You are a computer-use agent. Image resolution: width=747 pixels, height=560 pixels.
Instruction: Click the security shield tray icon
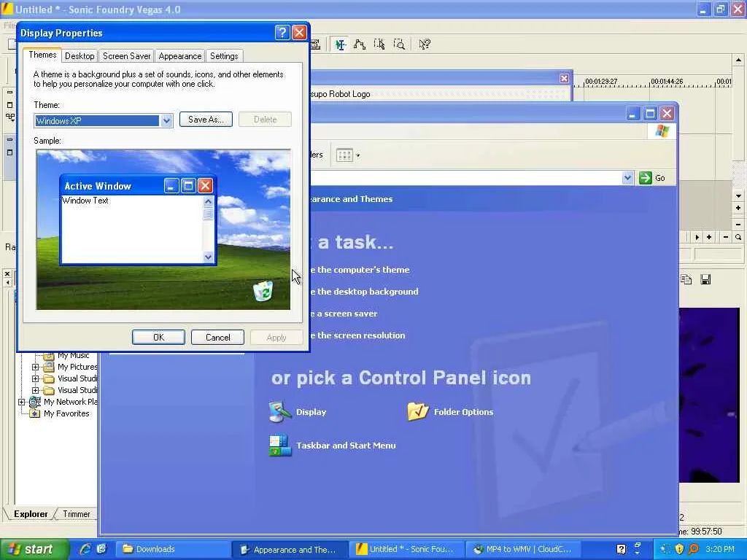pos(679,549)
